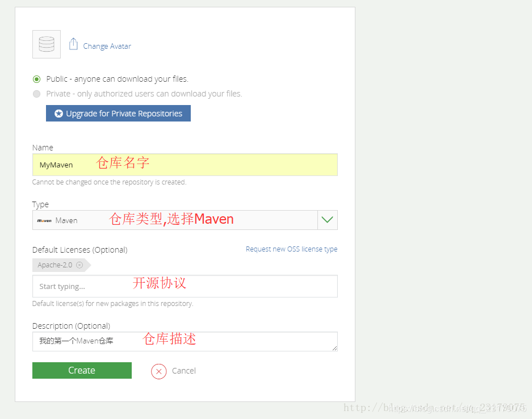Click the Change Avatar link text
Viewport: 532px width, 419px height.
(x=107, y=46)
